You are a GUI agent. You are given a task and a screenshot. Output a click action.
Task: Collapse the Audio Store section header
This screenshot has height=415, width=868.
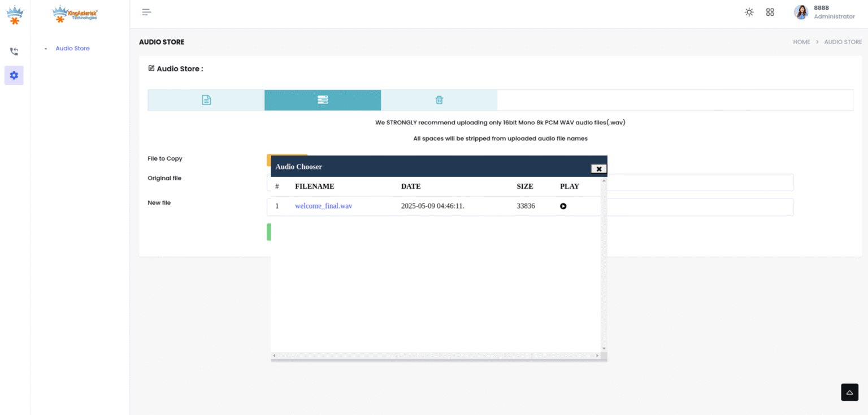pos(175,68)
